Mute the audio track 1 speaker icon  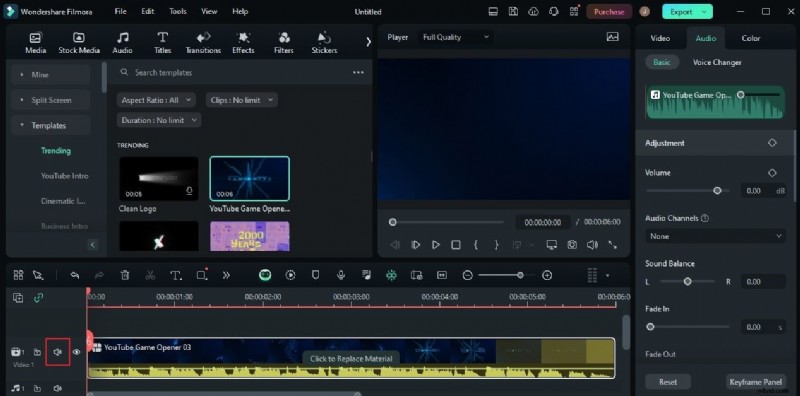pos(58,388)
